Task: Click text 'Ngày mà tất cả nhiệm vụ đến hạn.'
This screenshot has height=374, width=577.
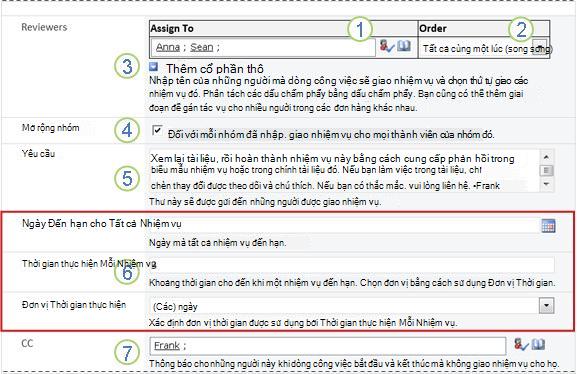Action: pyautogui.click(x=217, y=243)
